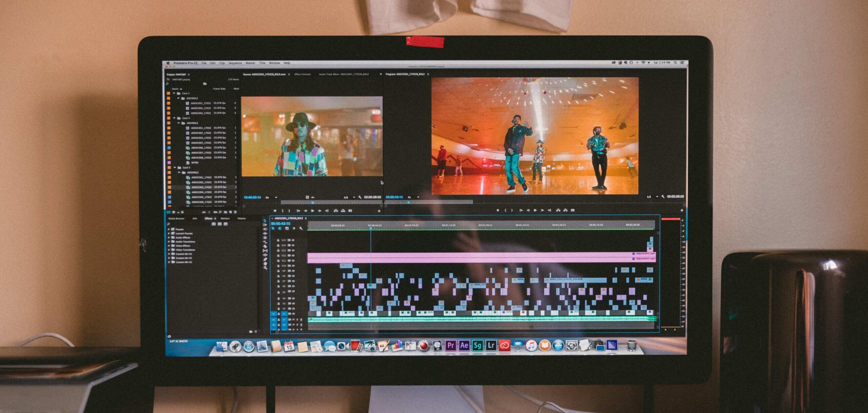868x413 pixels.
Task: Select the Pen tool in tools panel
Action: coord(265,259)
